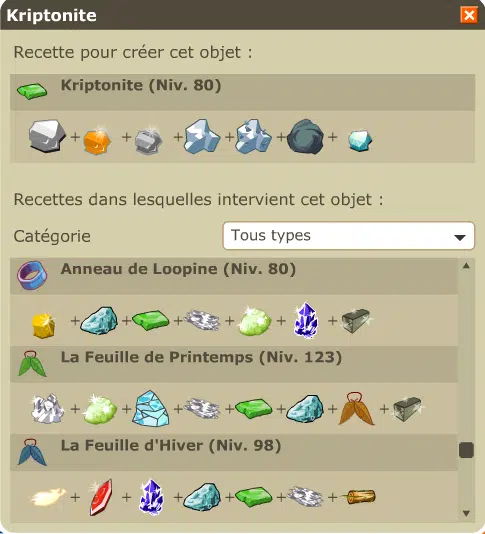
Task: Click the wooden log ingredient icon
Action: (x=359, y=497)
